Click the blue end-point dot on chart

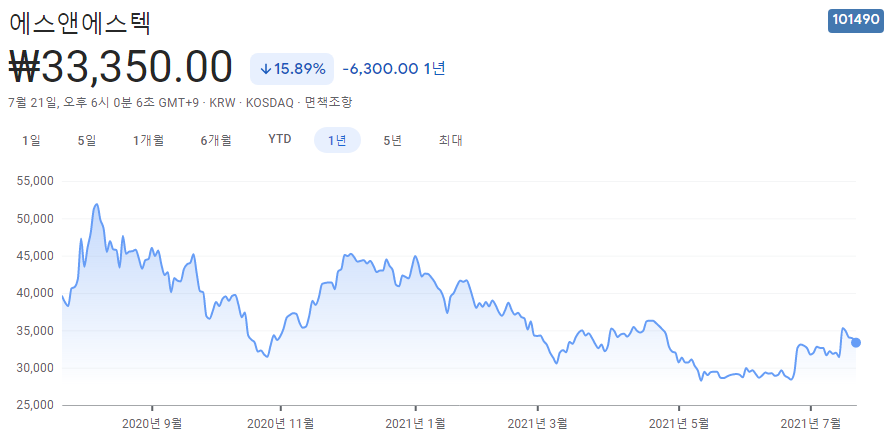coord(855,343)
